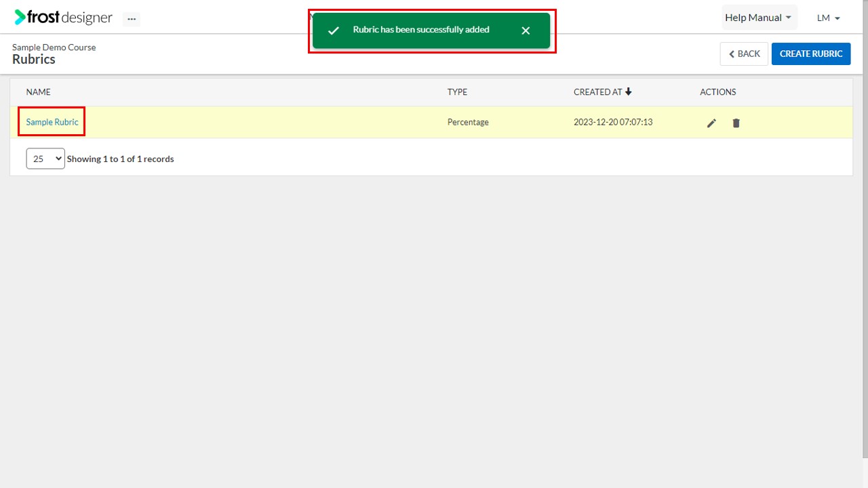Open the ellipsis menu beside the logo
This screenshot has height=488, width=868.
point(132,19)
